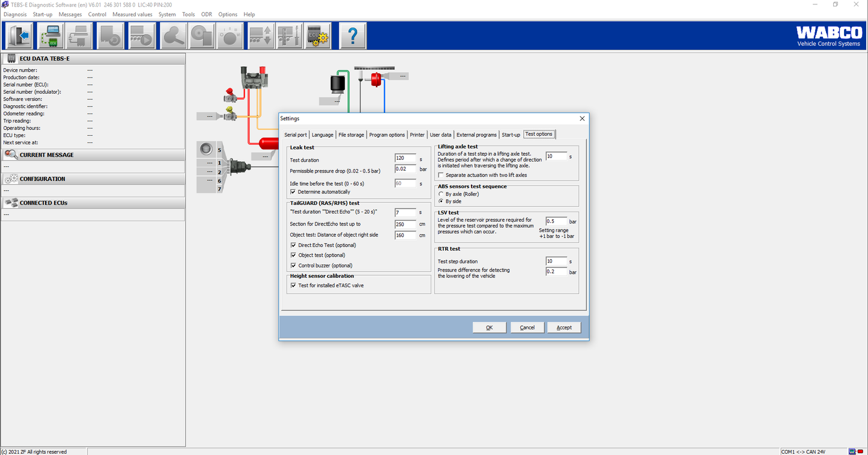The width and height of the screenshot is (868, 455).
Task: Open the Measured values menu
Action: pos(132,14)
